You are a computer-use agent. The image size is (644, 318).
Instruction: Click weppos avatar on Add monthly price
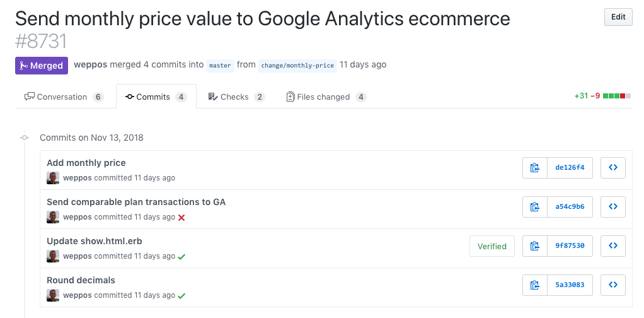click(x=53, y=178)
